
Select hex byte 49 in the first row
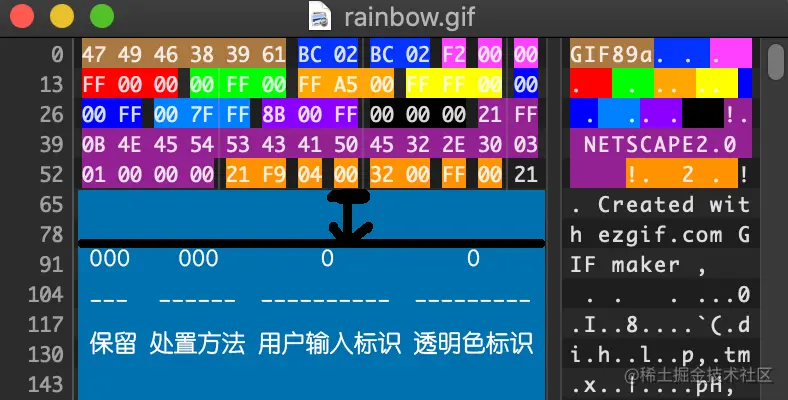130,54
